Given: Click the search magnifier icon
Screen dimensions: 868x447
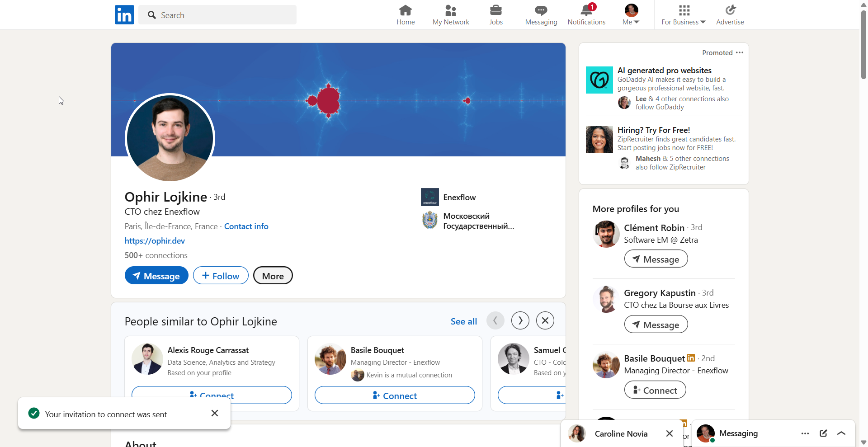Looking at the screenshot, I should coord(152,15).
